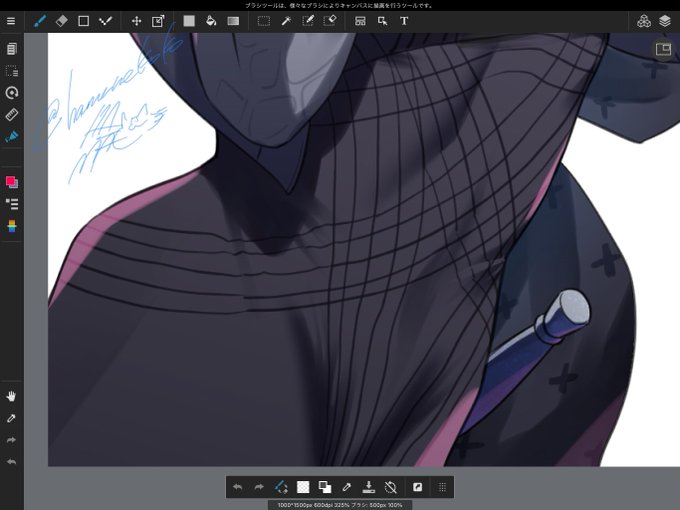Select the Dot/curve pen tool
This screenshot has width=680, height=510.
(x=105, y=21)
